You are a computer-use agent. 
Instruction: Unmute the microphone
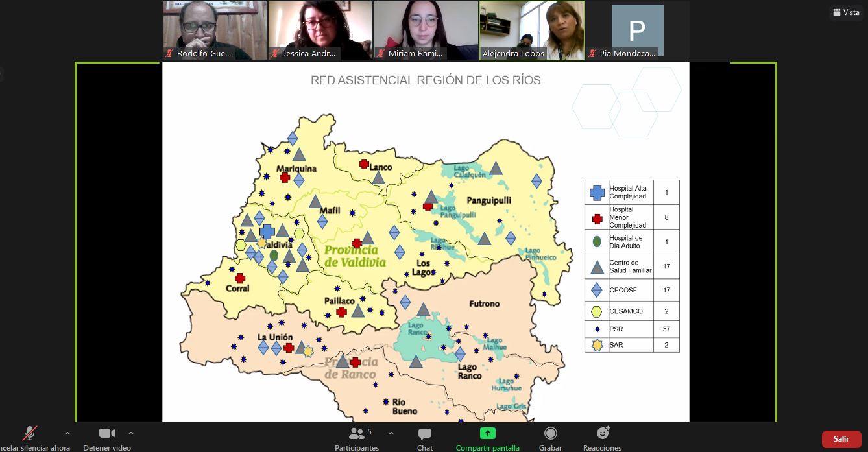(30, 433)
